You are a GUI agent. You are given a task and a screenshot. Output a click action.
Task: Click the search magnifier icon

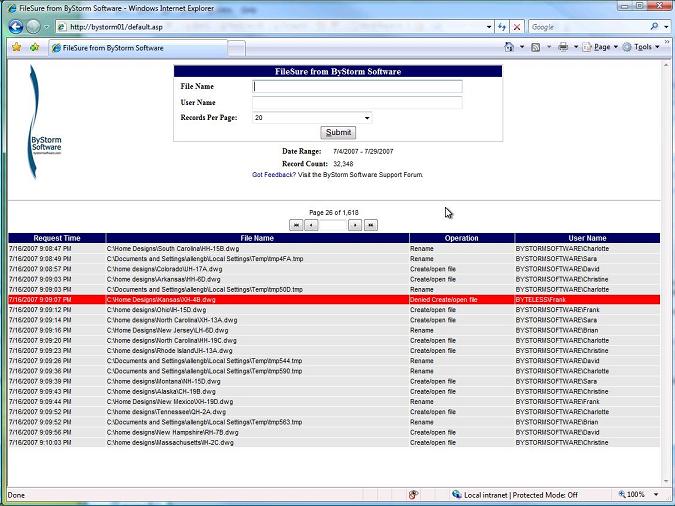654,27
